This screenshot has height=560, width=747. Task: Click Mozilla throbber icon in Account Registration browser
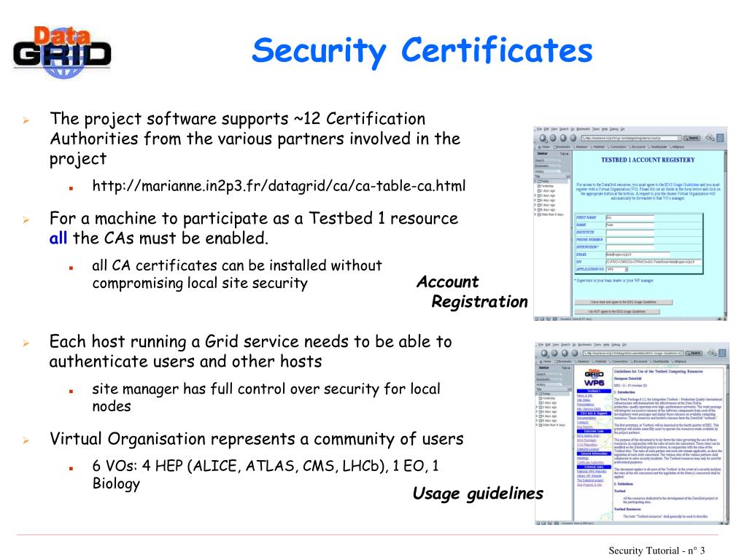coord(720,138)
